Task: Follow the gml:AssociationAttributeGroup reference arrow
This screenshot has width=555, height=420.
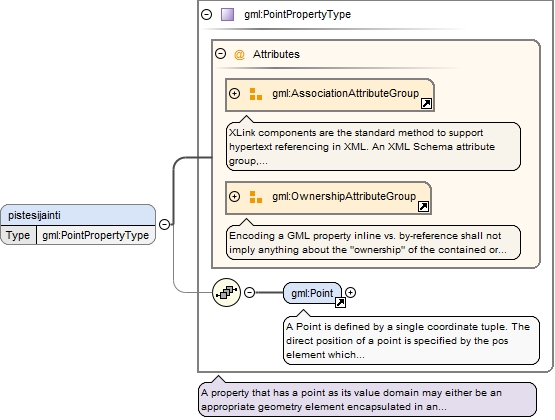Action: pos(426,103)
